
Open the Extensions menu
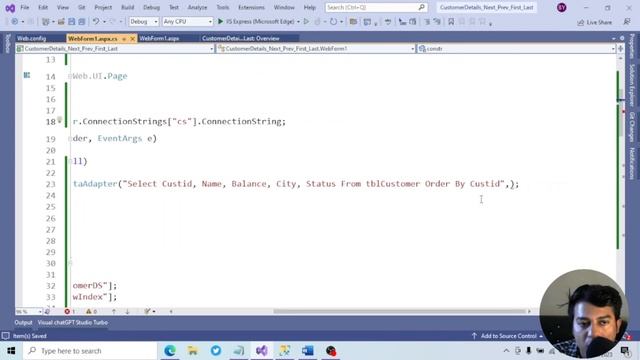[251, 7]
